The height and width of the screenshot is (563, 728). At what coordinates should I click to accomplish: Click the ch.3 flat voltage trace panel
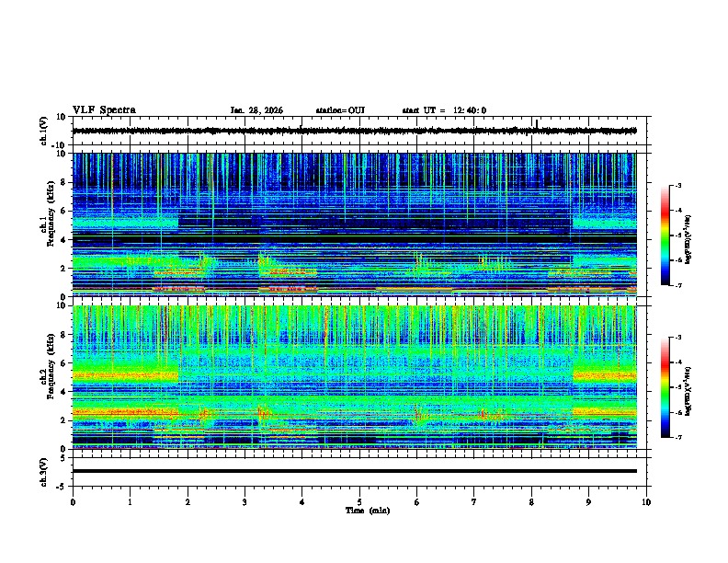click(361, 472)
